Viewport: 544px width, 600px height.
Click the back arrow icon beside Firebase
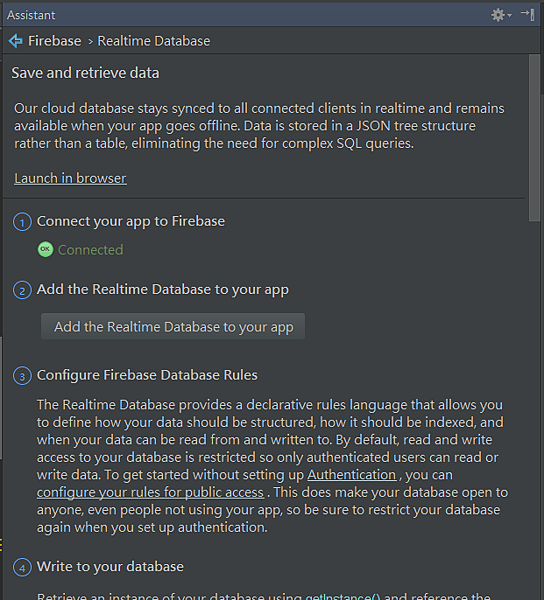(x=15, y=41)
